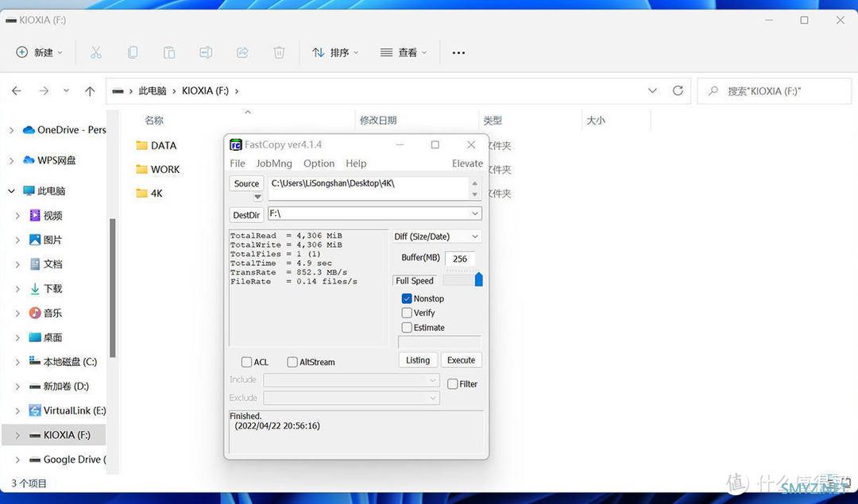Collapse the 此电脑 tree node

pyautogui.click(x=11, y=190)
